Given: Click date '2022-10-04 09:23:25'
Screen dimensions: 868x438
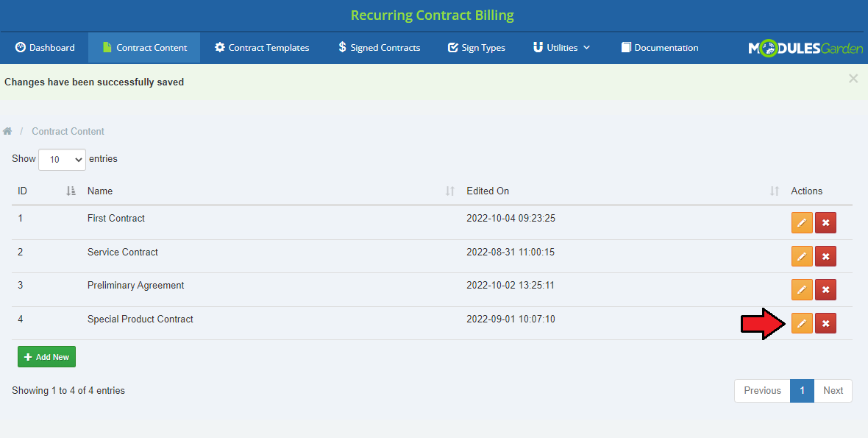Looking at the screenshot, I should [511, 218].
